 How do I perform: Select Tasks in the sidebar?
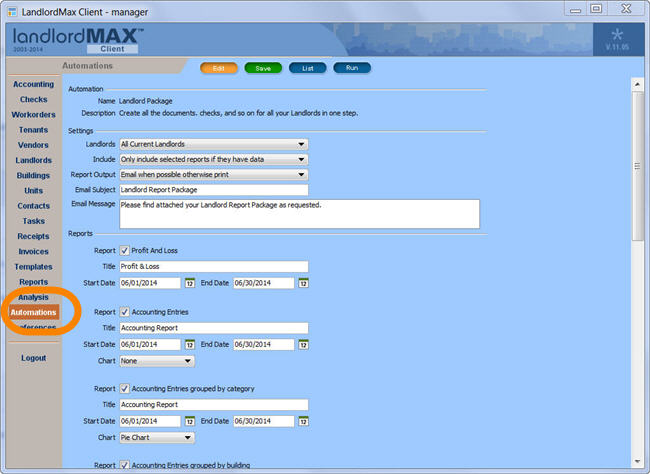click(x=34, y=221)
